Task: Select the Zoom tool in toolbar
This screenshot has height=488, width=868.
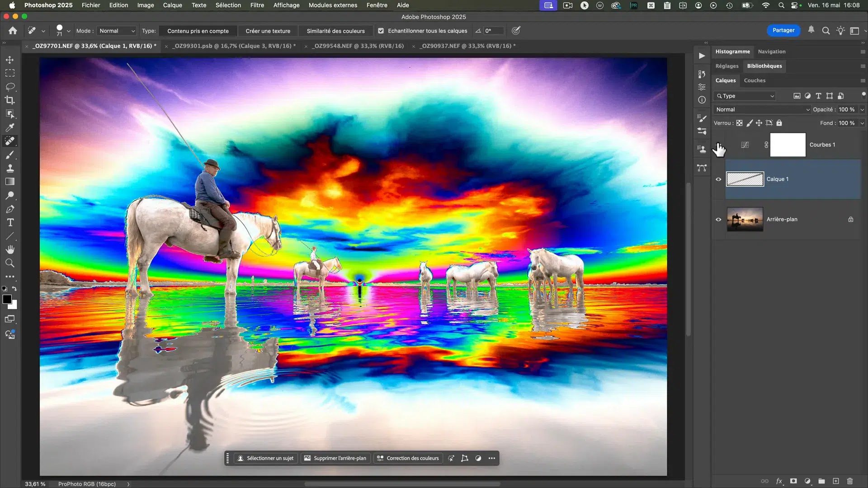Action: (x=10, y=263)
